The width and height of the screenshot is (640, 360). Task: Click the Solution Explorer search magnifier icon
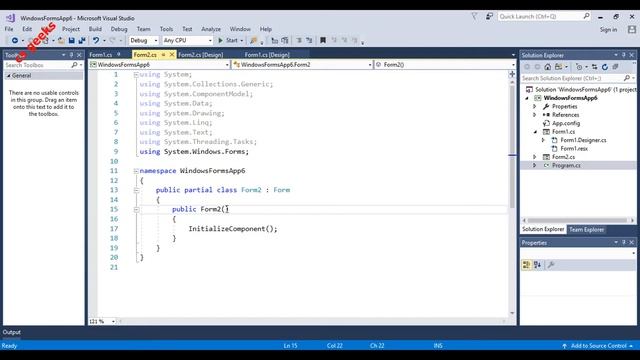(x=627, y=78)
